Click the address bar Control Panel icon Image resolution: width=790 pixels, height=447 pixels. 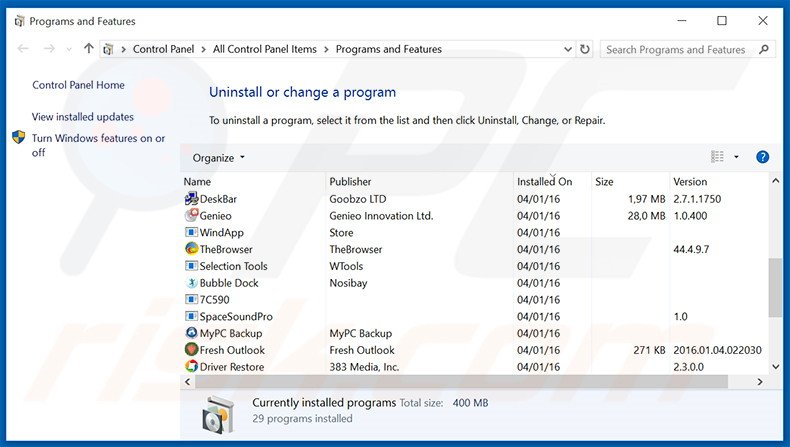(108, 49)
